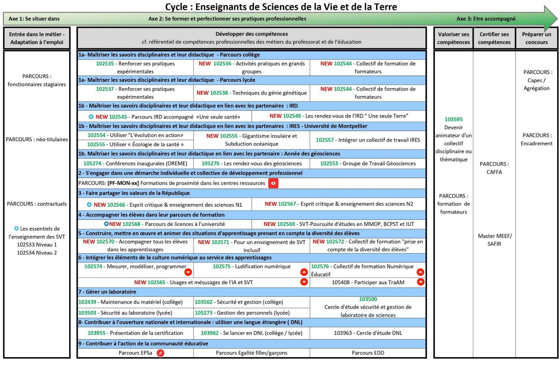Click the red link icon beside Parcours EPSa
Screen dimensions: 560x392
coord(160,353)
